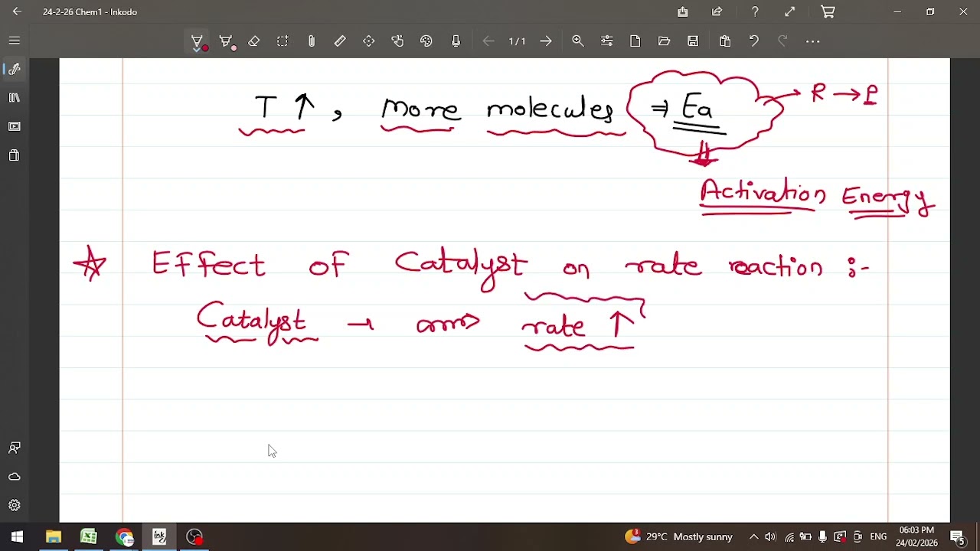Click the page counter 1/1
This screenshot has width=980, height=551.
coord(518,41)
